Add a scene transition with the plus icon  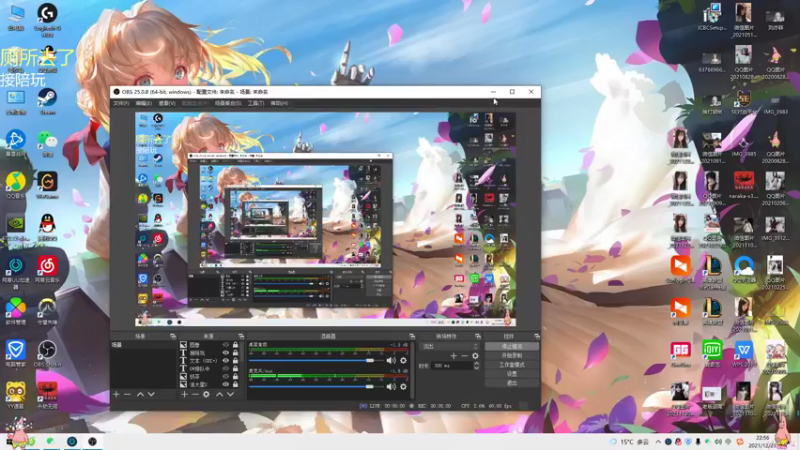454,356
